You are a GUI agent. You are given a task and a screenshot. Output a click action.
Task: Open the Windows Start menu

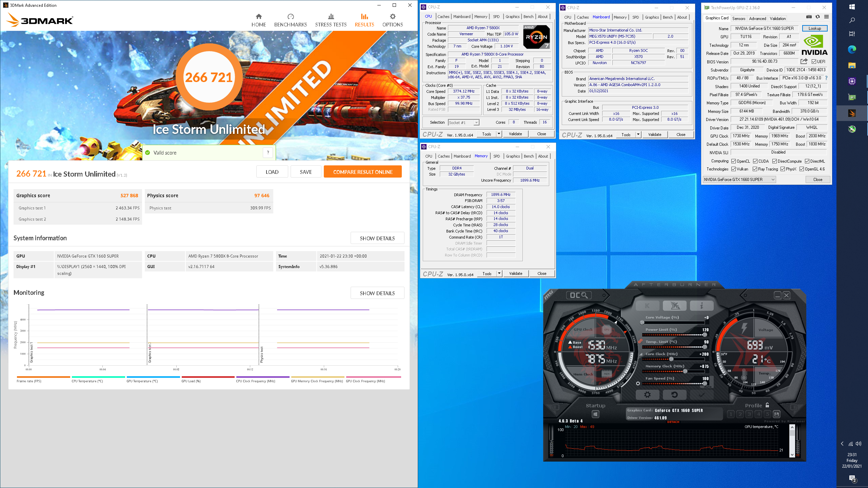pos(852,7)
